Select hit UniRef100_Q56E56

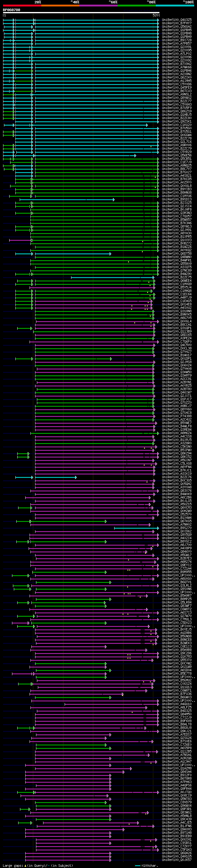click(177, 155)
